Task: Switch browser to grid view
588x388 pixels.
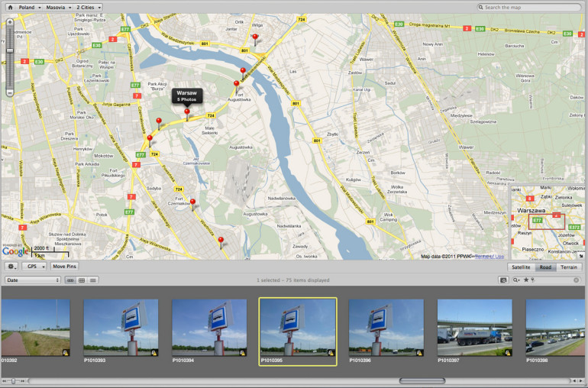Action: (82, 280)
